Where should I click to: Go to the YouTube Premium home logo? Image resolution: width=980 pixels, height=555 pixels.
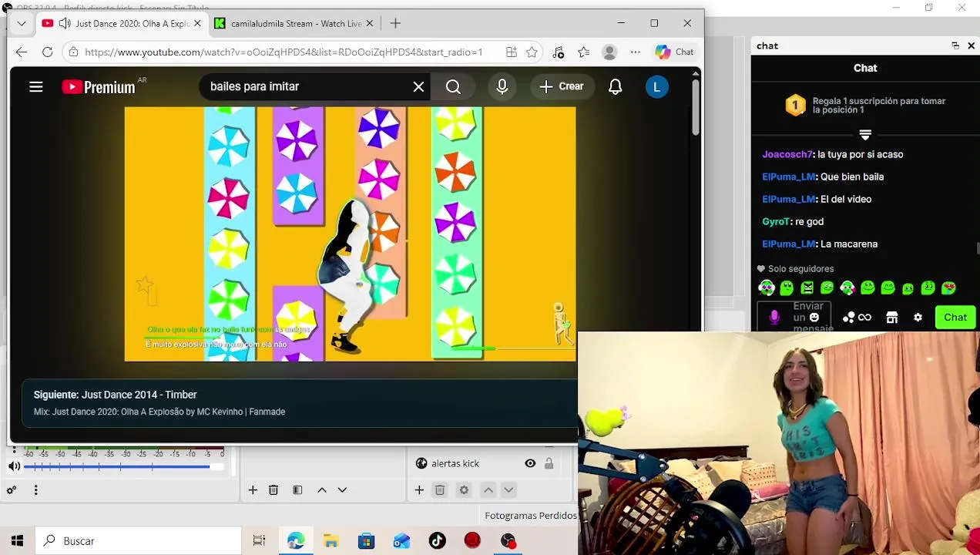point(99,87)
